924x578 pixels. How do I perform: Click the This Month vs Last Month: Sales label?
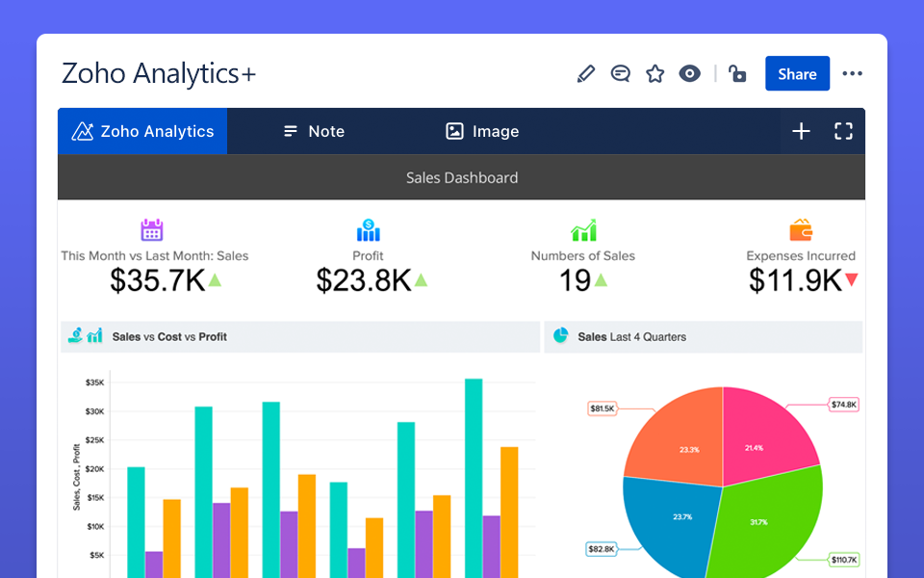tap(154, 256)
